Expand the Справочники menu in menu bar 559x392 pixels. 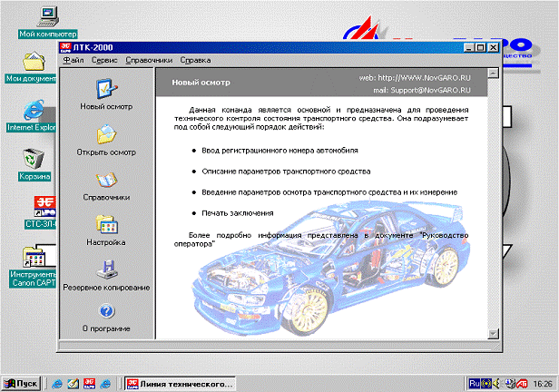(149, 60)
